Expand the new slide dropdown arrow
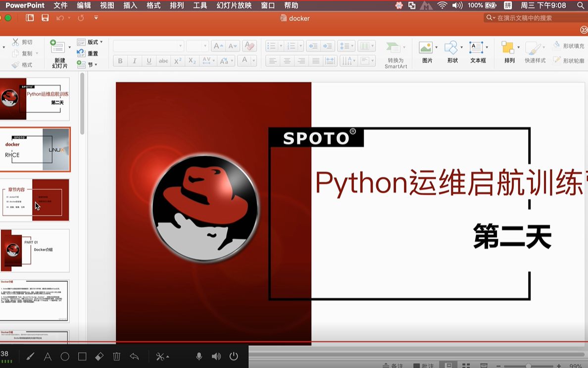Viewport: 588px width, 368px height. coord(69,47)
